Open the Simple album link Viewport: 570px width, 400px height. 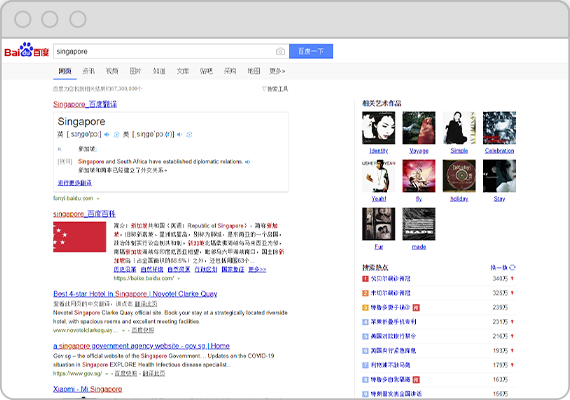459,151
